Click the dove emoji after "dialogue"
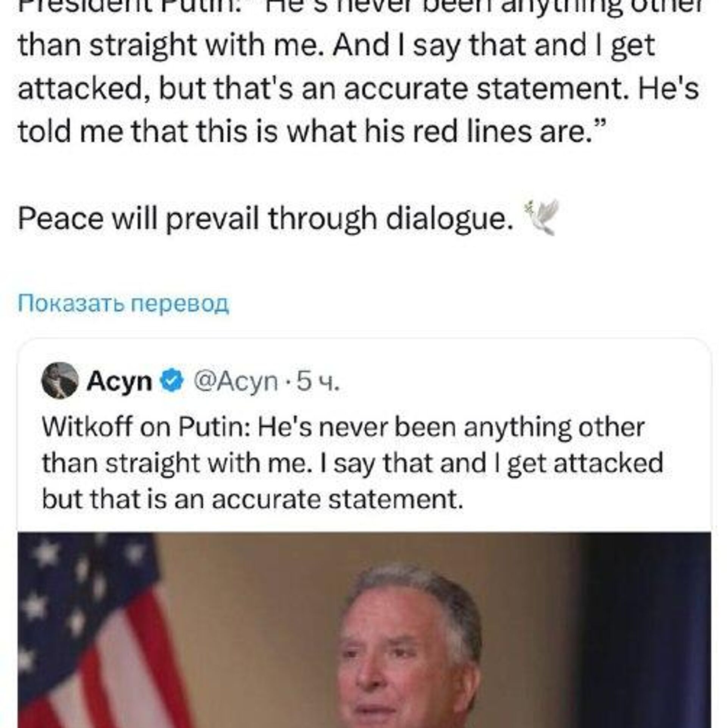Viewport: 727px width, 728px height. tap(541, 217)
